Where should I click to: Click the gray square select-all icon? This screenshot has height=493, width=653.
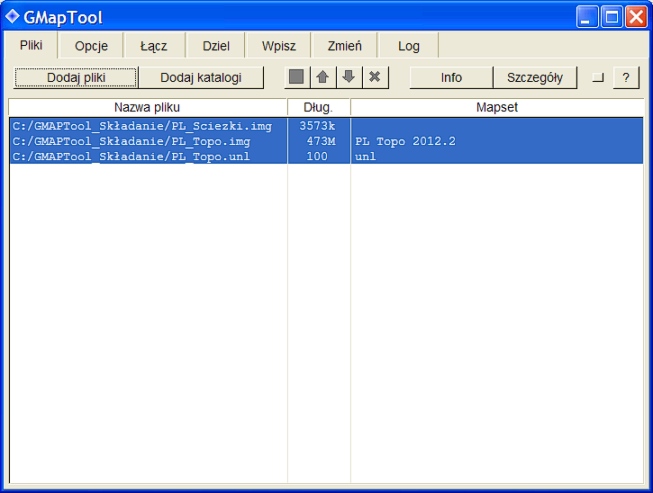pyautogui.click(x=296, y=77)
